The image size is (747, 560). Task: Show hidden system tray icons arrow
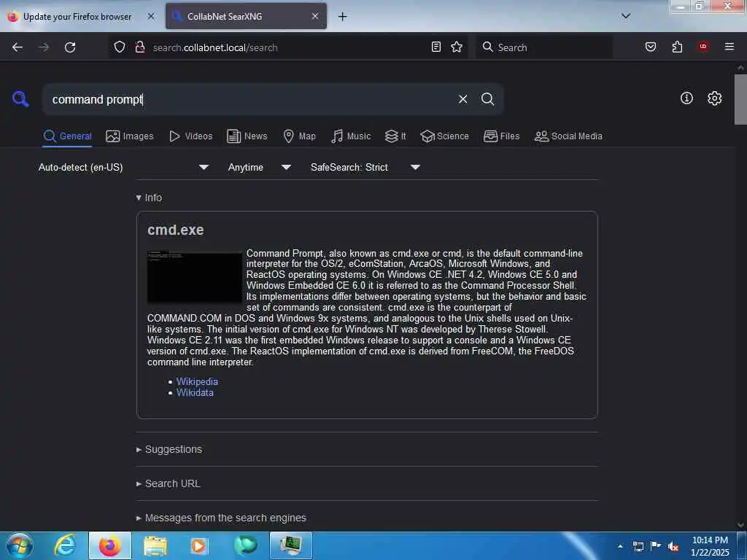620,545
